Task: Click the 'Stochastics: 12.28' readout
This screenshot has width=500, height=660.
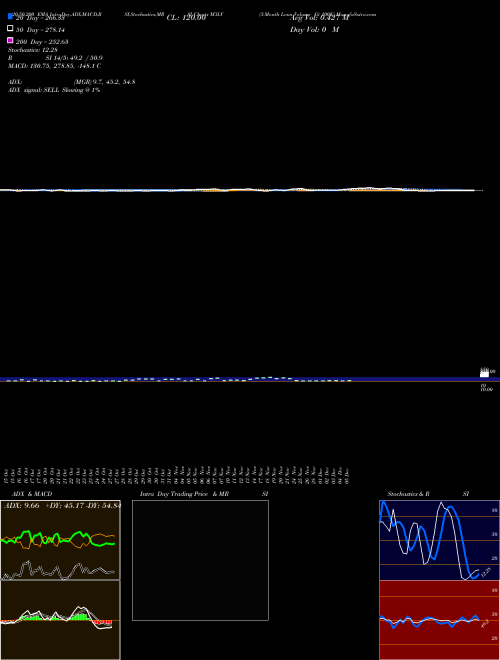Action: tap(33, 50)
